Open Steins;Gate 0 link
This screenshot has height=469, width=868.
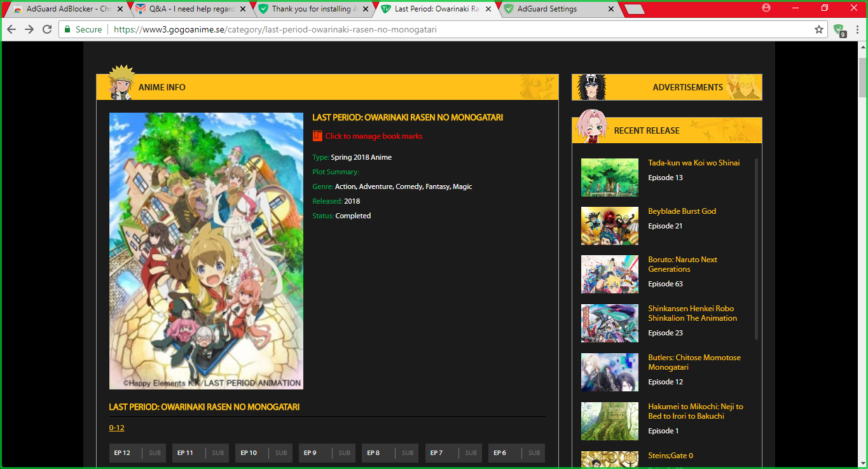(670, 456)
